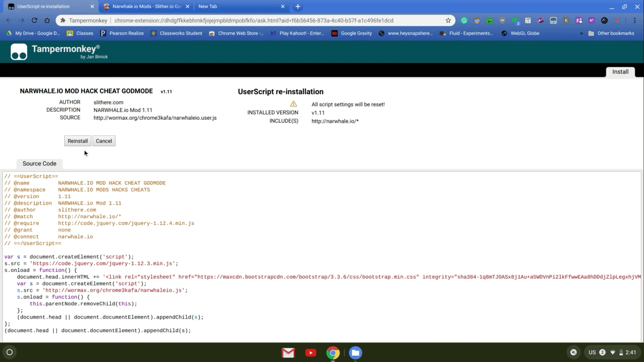
Task: Open a new browser tab with plus
Action: click(x=298, y=7)
